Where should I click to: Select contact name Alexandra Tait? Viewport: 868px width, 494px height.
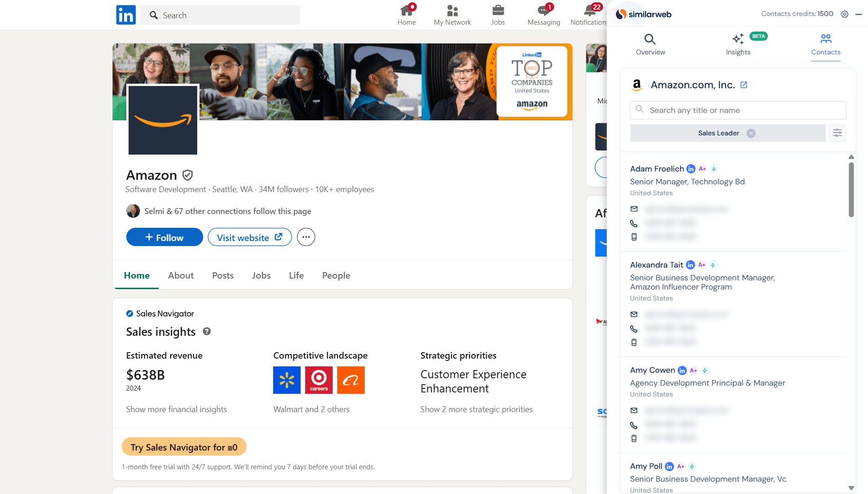click(657, 265)
